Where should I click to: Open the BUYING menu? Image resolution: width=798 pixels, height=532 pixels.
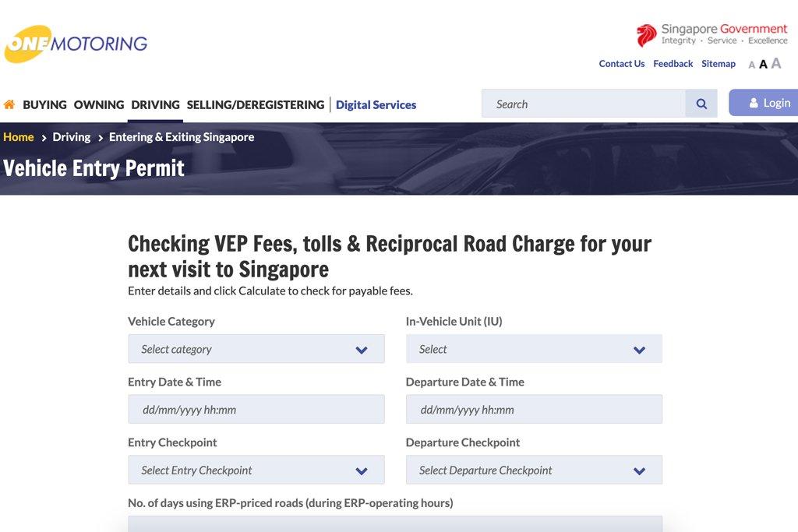[44, 104]
